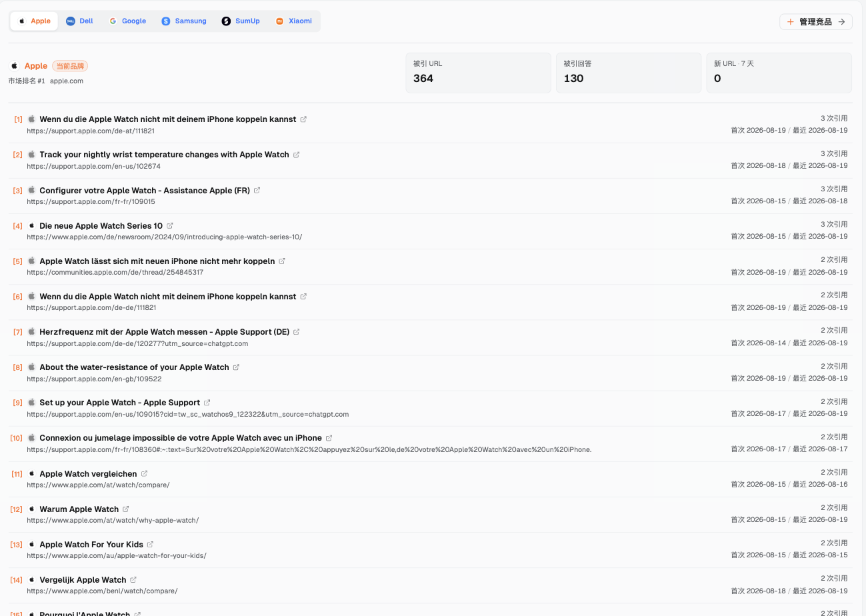Open external link icon next to Apple Watch vergleichen
Viewport: 866px width, 616px height.
coord(145,474)
